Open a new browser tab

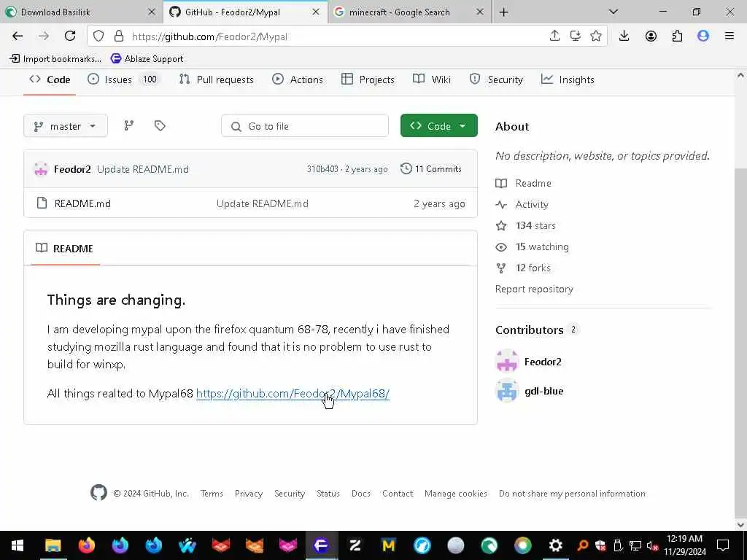tap(503, 12)
